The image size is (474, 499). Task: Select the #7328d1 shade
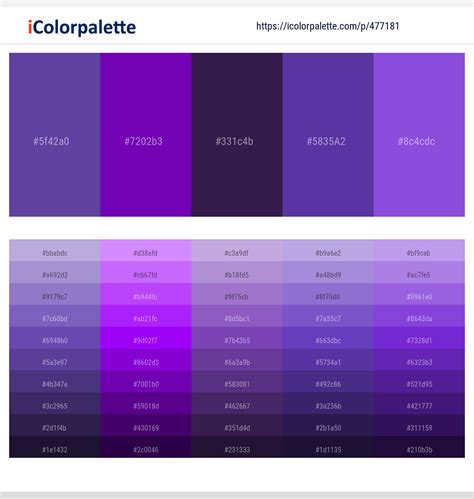pyautogui.click(x=419, y=338)
